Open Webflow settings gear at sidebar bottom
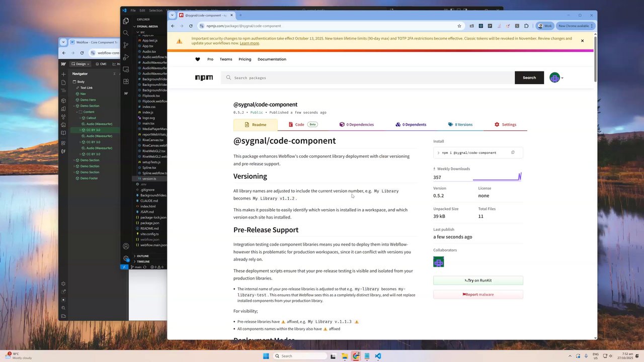 pos(63,284)
